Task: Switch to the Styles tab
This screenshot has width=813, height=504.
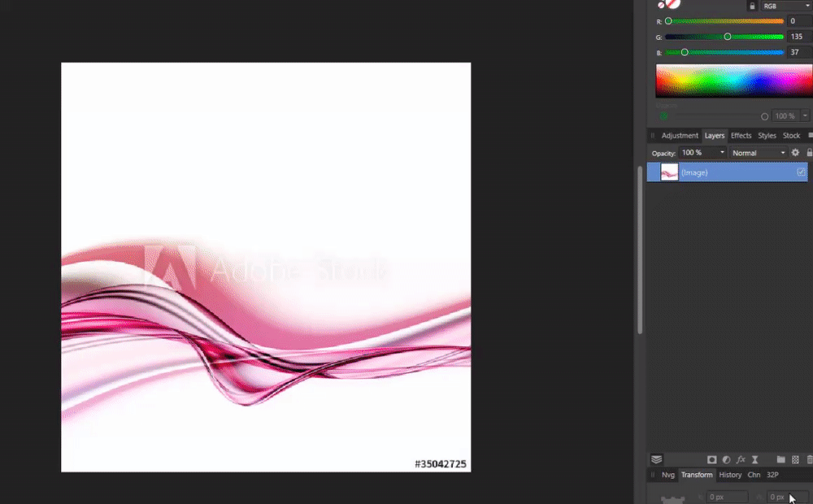Action: 767,135
